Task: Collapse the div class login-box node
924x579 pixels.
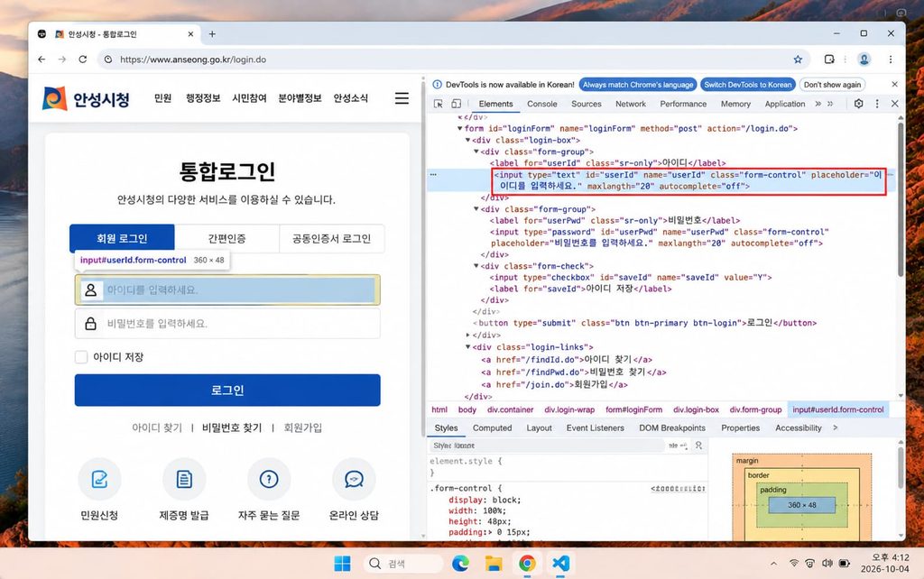Action: coord(468,140)
